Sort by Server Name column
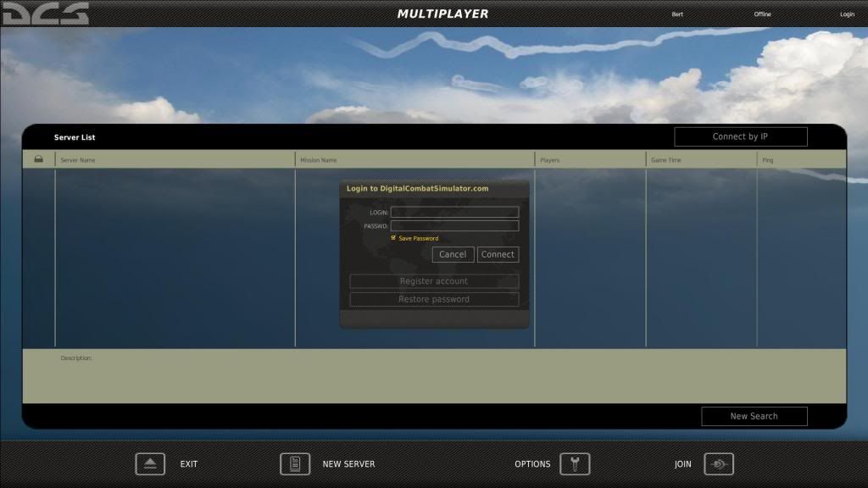Viewport: 868px width, 488px height. [175, 159]
